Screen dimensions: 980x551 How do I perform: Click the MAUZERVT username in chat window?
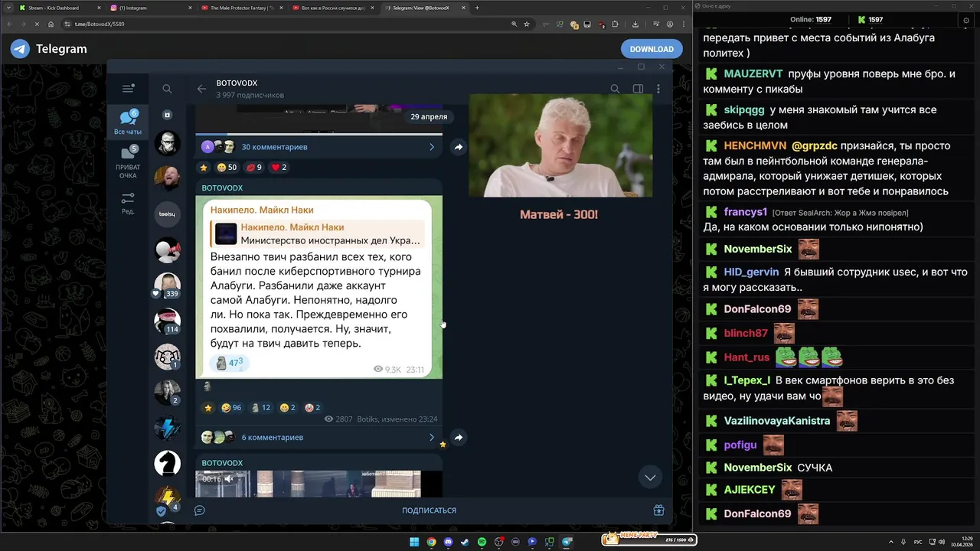pyautogui.click(x=753, y=73)
